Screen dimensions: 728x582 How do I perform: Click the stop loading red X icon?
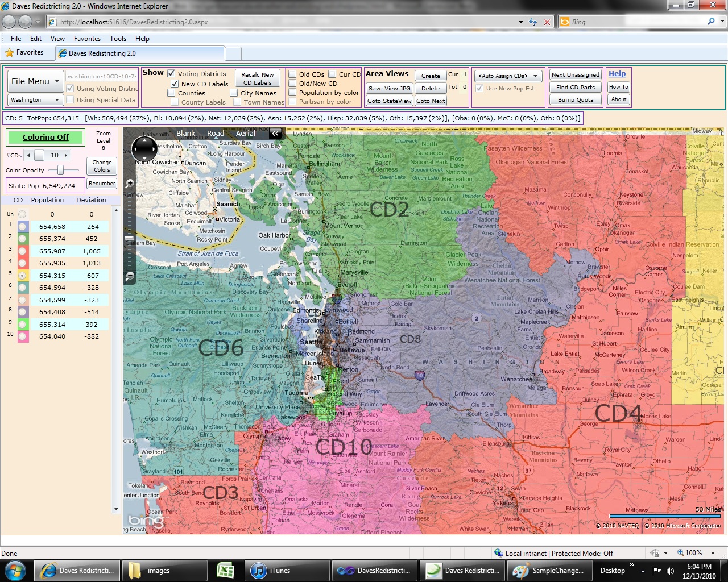pos(547,22)
